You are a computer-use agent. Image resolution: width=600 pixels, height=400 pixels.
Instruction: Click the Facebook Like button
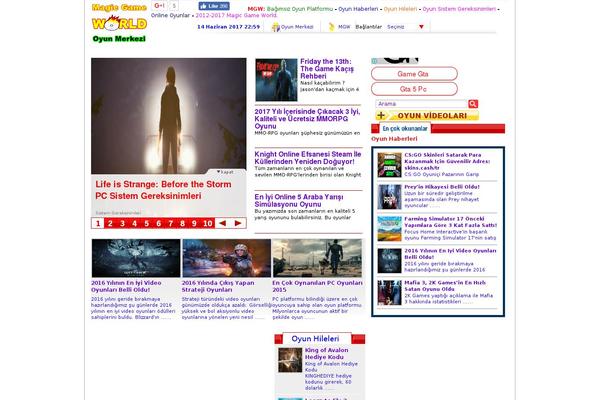click(214, 6)
